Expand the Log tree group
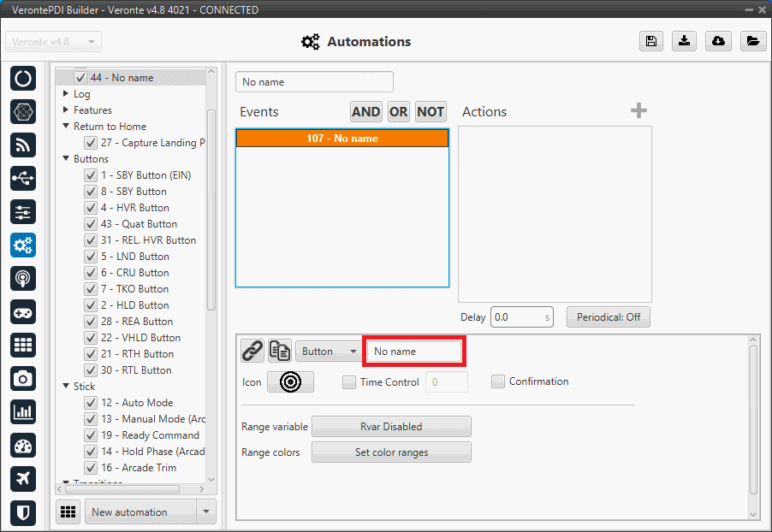 (x=67, y=94)
